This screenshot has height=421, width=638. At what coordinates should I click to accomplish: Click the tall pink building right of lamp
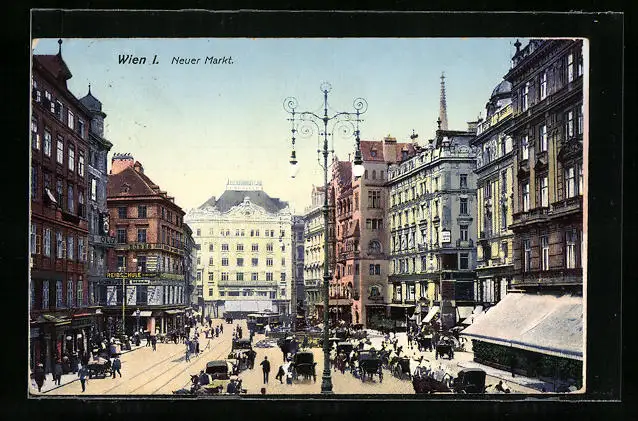(365, 228)
